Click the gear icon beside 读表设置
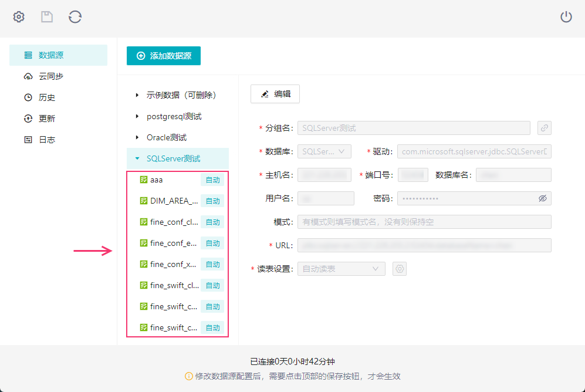Image resolution: width=585 pixels, height=392 pixels. point(400,269)
